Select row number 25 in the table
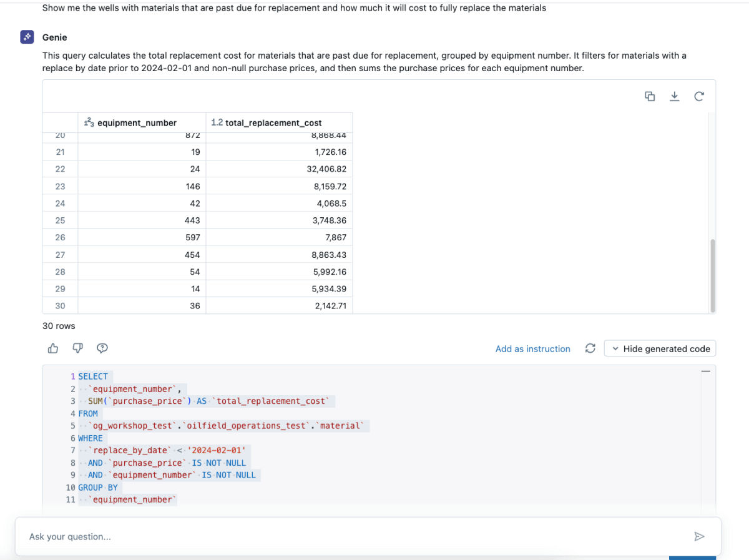The image size is (749, 560). [60, 220]
